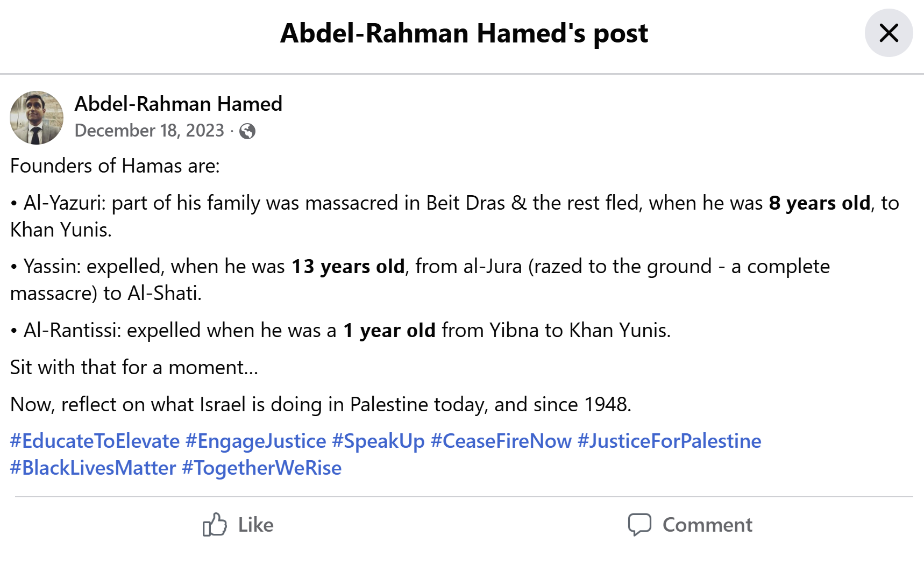The height and width of the screenshot is (572, 924).
Task: Open Abdel-Rahman Hamed's profile name link
Action: click(x=178, y=104)
